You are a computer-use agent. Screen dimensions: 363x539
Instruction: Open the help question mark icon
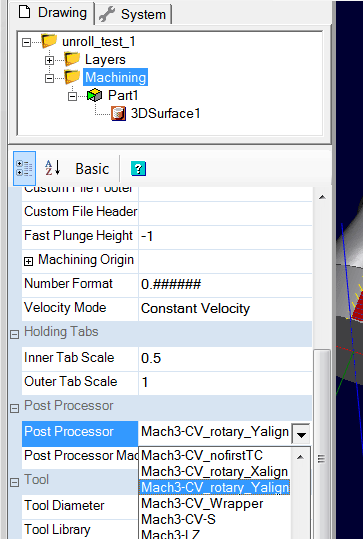click(138, 169)
